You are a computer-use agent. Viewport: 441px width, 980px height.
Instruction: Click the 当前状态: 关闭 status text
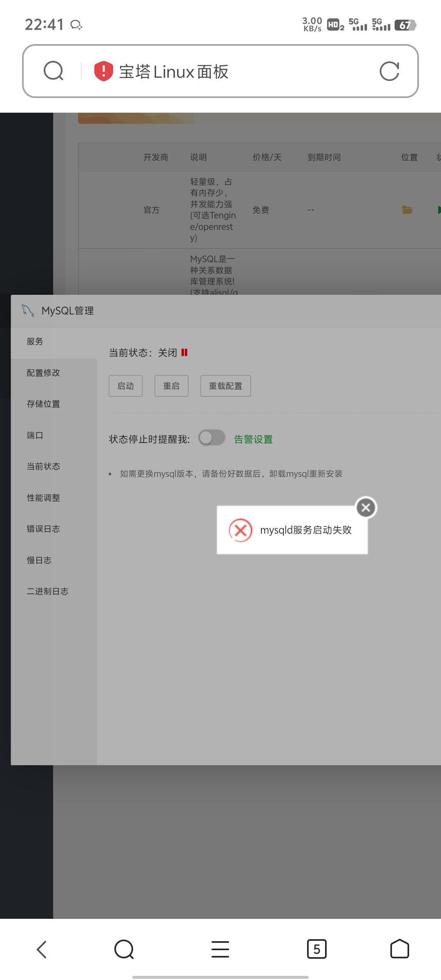pos(143,353)
